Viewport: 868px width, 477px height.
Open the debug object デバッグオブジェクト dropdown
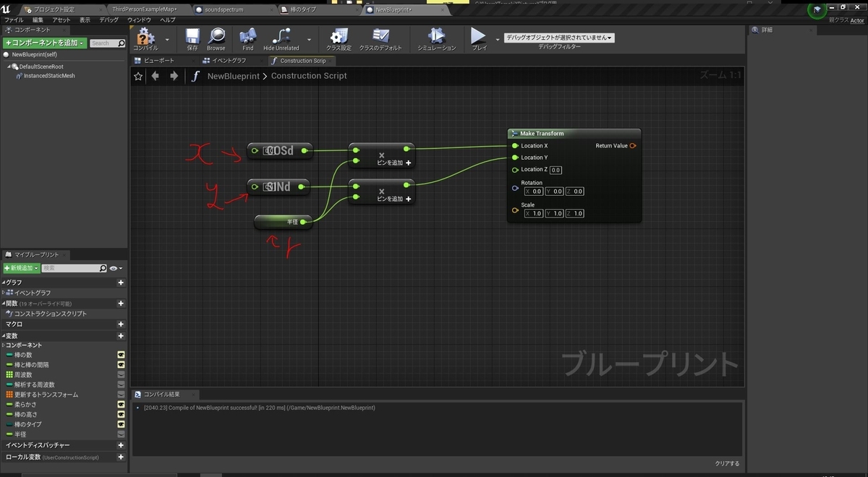559,38
